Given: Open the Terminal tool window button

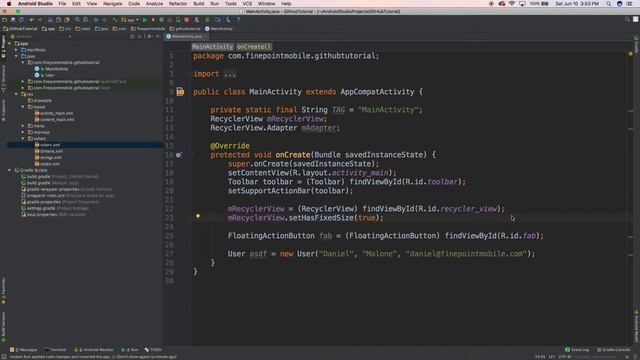Looking at the screenshot, I should (55, 350).
